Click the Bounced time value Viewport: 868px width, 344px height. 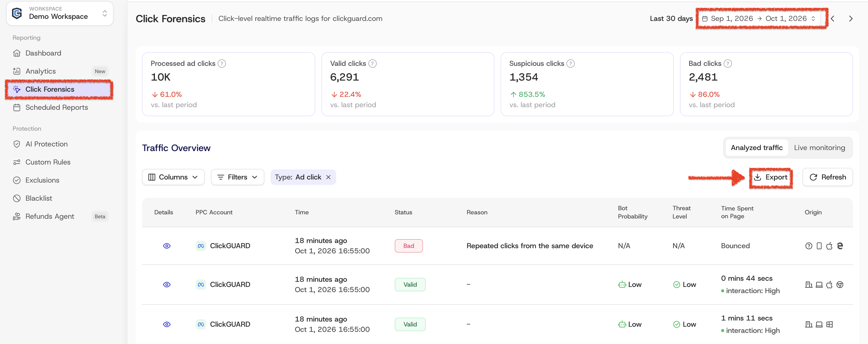(x=735, y=246)
